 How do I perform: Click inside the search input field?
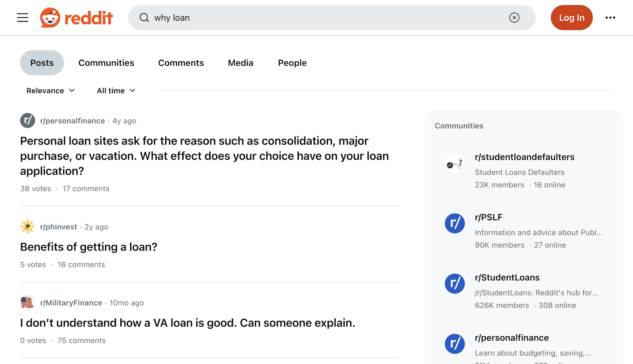click(x=277, y=17)
